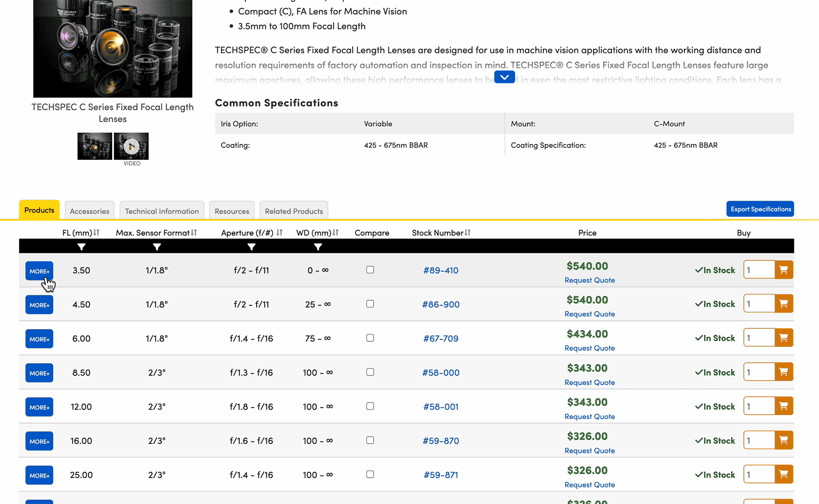Viewport: 819px width, 504px height.
Task: Click quantity field for lens #86-900
Action: [x=759, y=304]
